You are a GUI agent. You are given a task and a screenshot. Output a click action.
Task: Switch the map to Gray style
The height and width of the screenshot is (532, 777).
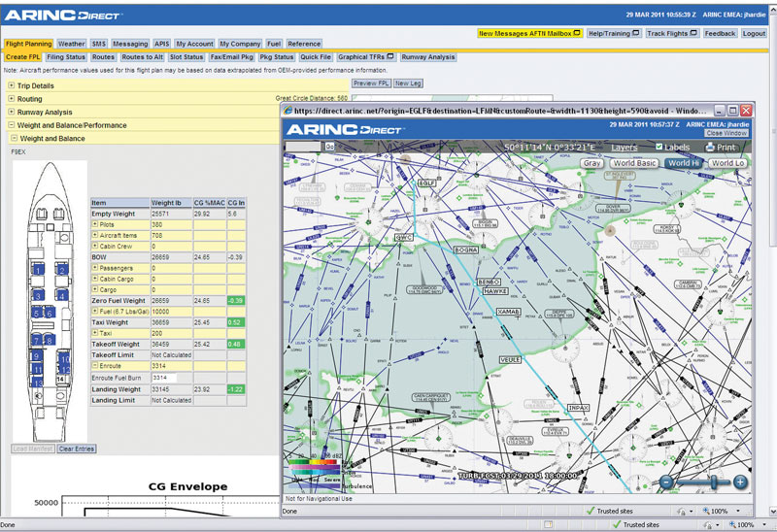coord(591,163)
